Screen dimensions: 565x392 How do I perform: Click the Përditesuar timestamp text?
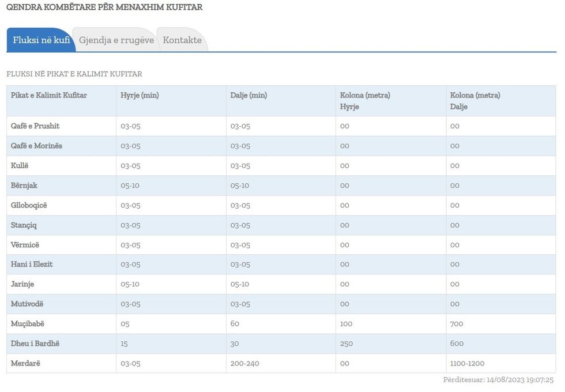pos(498,380)
